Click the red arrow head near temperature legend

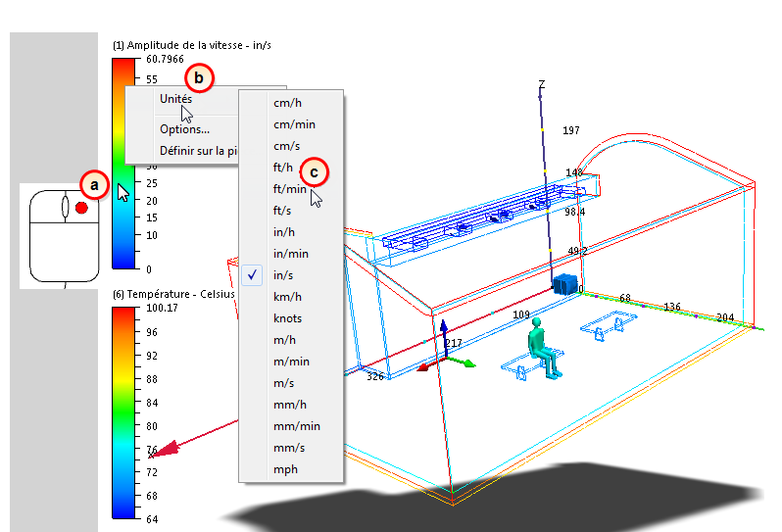[x=164, y=449]
